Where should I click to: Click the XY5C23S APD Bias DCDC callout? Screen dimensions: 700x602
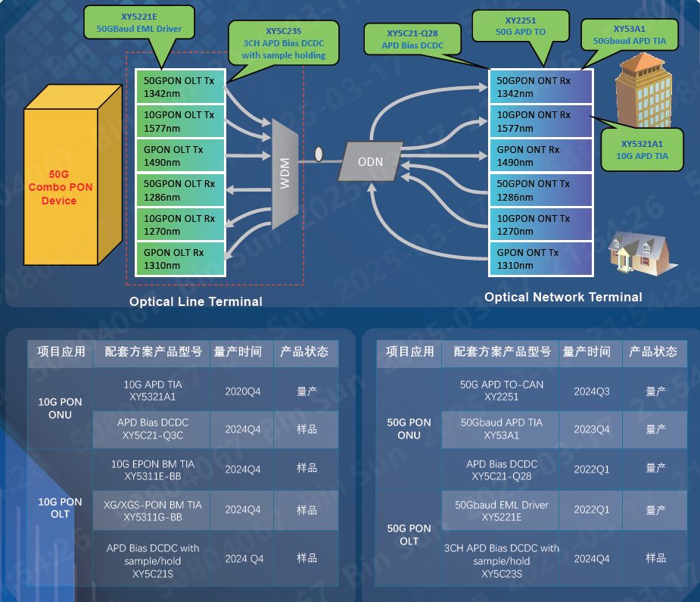tap(283, 43)
